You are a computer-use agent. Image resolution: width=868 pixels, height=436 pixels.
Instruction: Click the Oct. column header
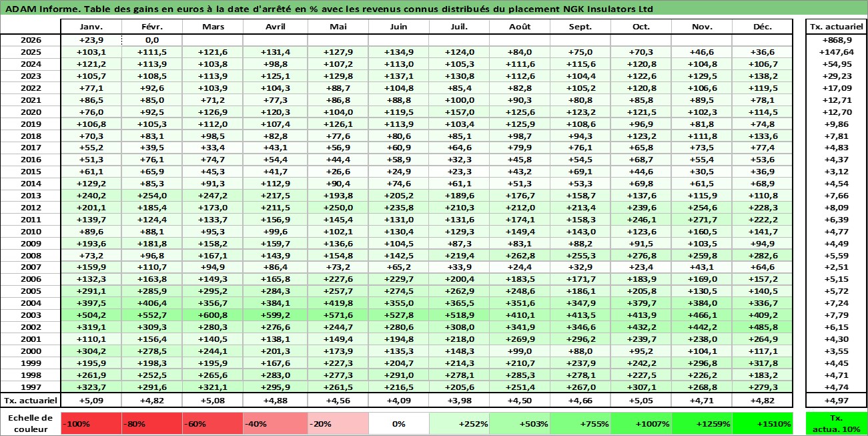pyautogui.click(x=641, y=27)
